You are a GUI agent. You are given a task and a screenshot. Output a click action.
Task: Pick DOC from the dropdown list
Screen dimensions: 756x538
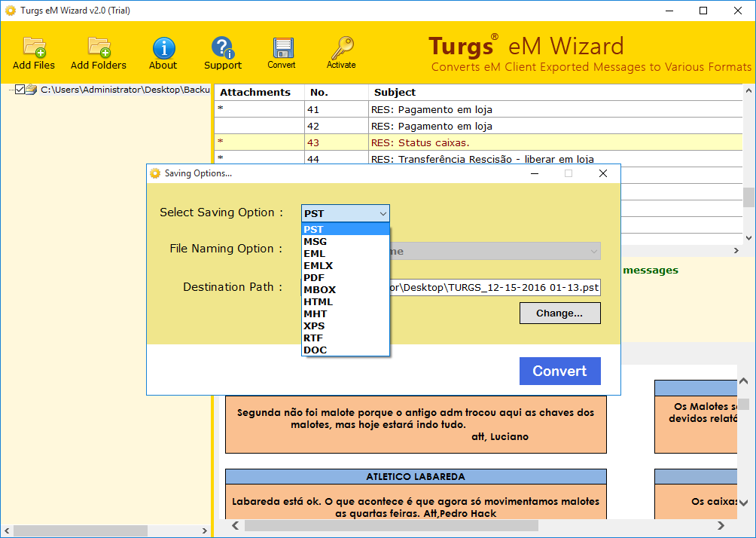click(x=345, y=350)
